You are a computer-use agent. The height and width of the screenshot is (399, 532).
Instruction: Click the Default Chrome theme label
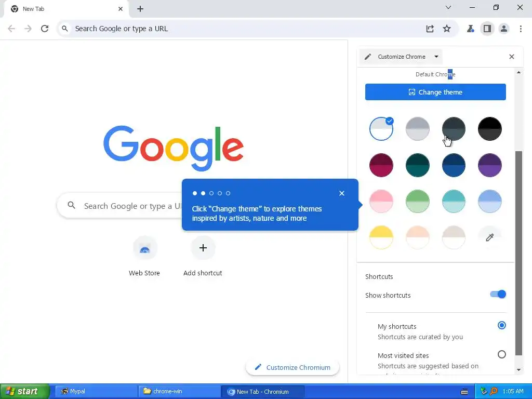pos(435,74)
